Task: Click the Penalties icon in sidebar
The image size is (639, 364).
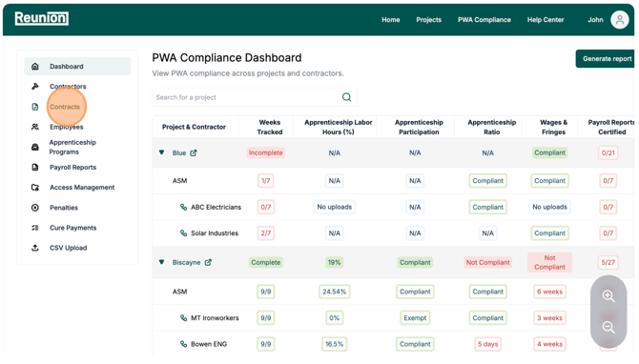Action: pos(35,208)
